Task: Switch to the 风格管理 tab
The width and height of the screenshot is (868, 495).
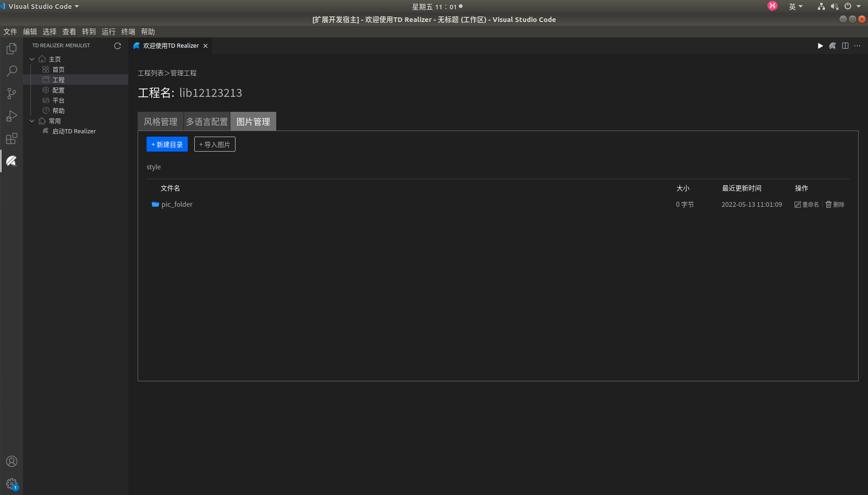Action: [x=161, y=122]
